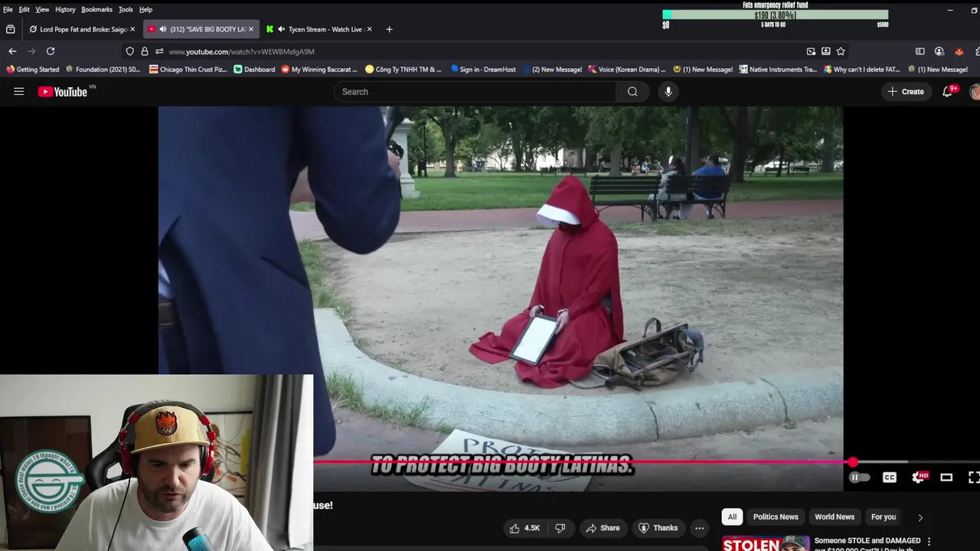This screenshot has width=980, height=551.
Task: Click the install/download icon in address bar
Action: click(826, 51)
